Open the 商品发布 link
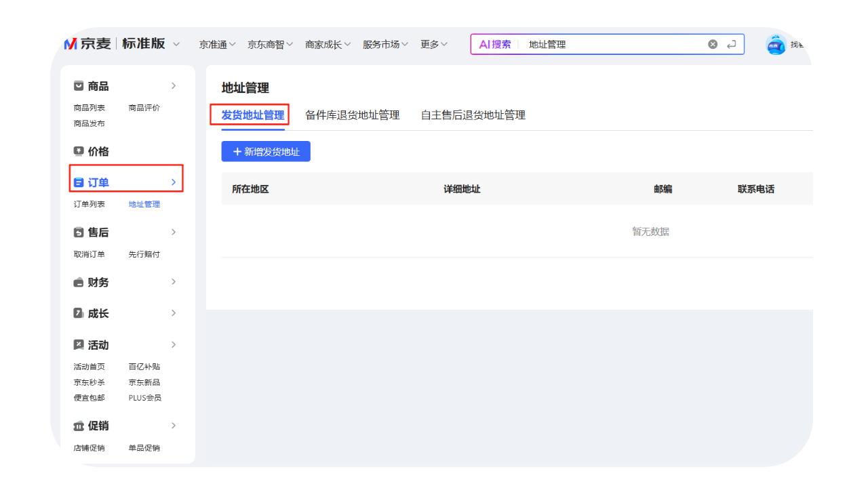Image resolution: width=868 pixels, height=488 pixels. point(90,123)
